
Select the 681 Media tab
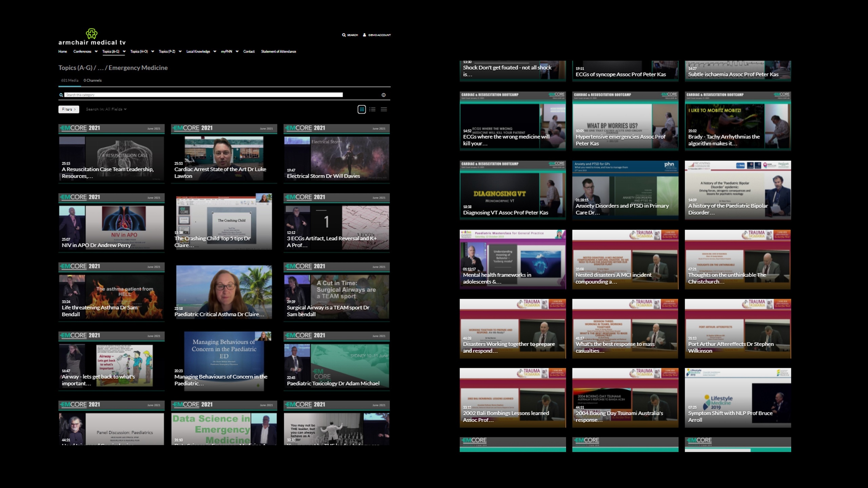pos(70,81)
